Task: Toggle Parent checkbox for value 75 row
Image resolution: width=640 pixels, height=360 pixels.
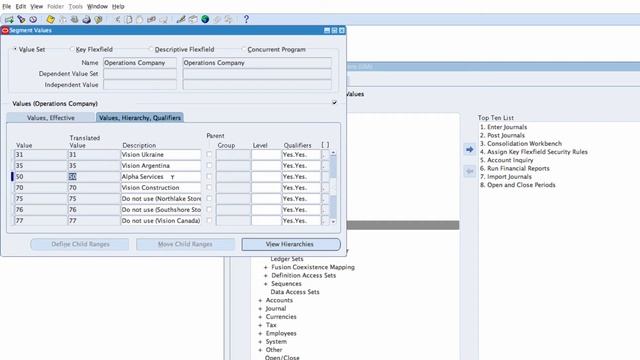Action: pyautogui.click(x=209, y=198)
